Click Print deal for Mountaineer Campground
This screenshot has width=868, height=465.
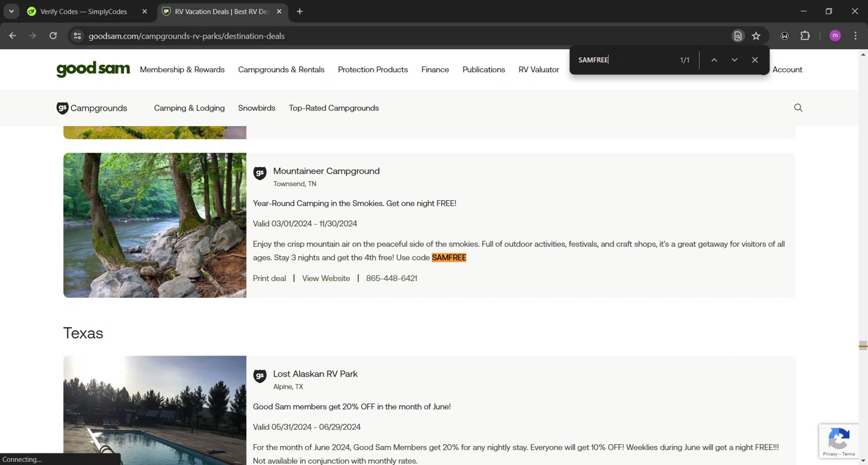tap(269, 278)
